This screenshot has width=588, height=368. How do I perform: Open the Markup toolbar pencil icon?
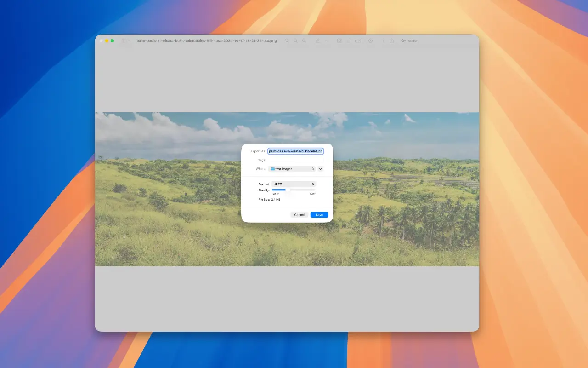tap(318, 40)
